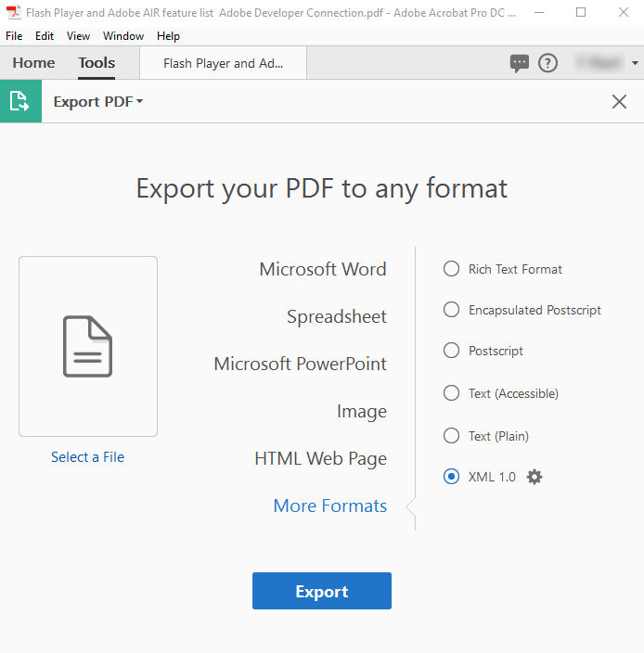Image resolution: width=644 pixels, height=653 pixels.
Task: Click the Export PDF tool icon
Action: tap(20, 101)
